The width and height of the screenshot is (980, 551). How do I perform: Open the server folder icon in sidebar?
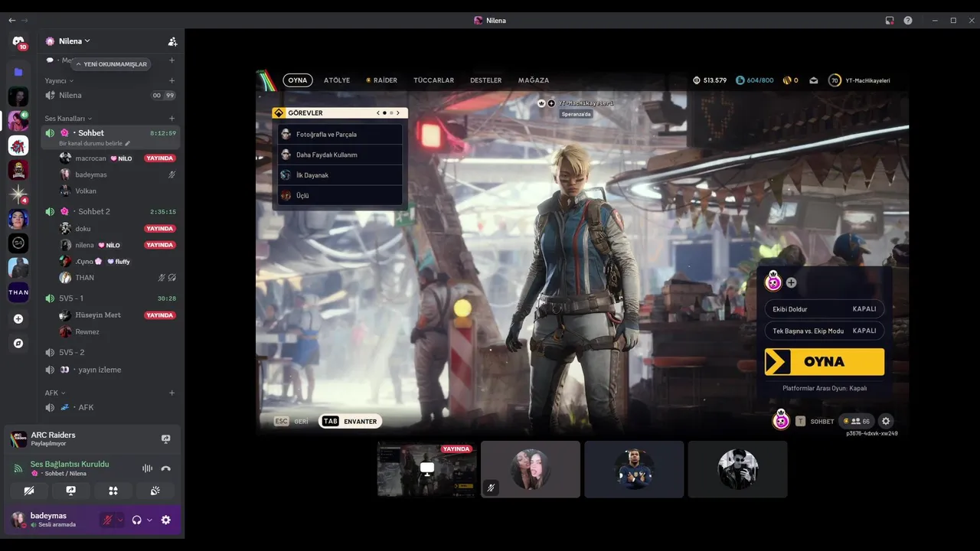[x=18, y=71]
